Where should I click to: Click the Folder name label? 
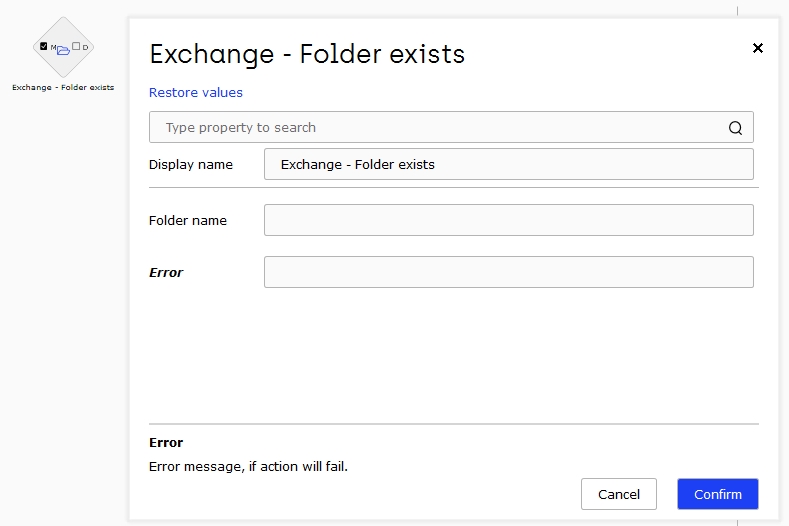(188, 220)
